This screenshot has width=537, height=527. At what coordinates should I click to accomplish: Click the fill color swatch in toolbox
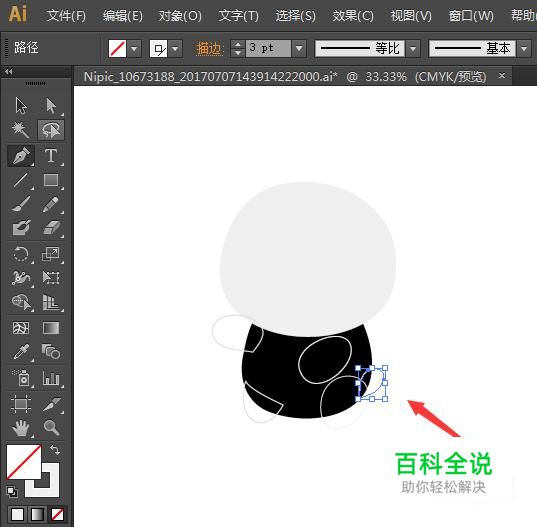click(24, 462)
